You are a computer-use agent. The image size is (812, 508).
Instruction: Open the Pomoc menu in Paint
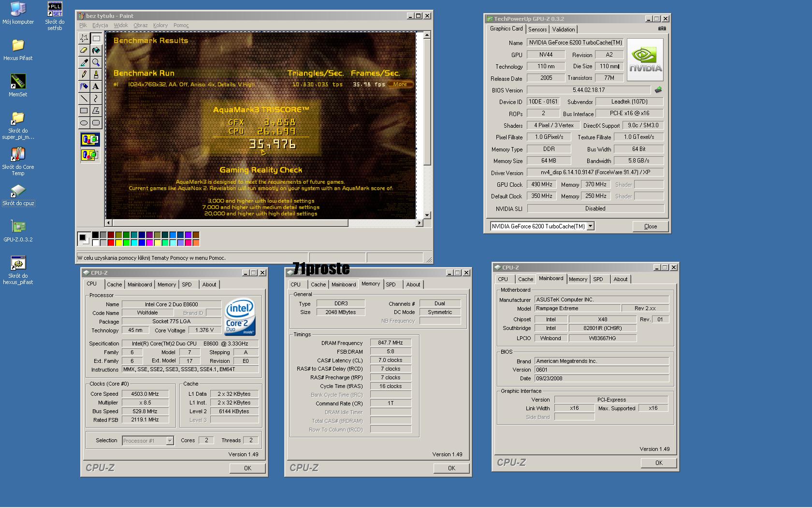tap(181, 25)
